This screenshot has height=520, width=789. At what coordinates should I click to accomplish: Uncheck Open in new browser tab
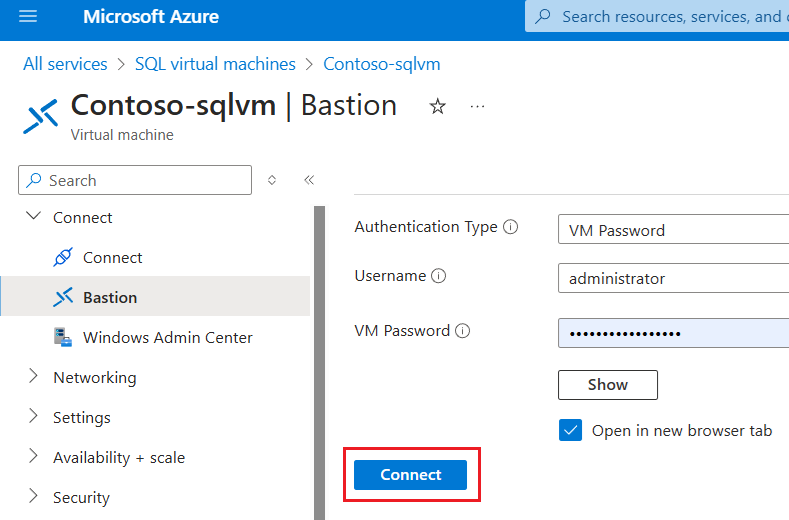(x=571, y=431)
